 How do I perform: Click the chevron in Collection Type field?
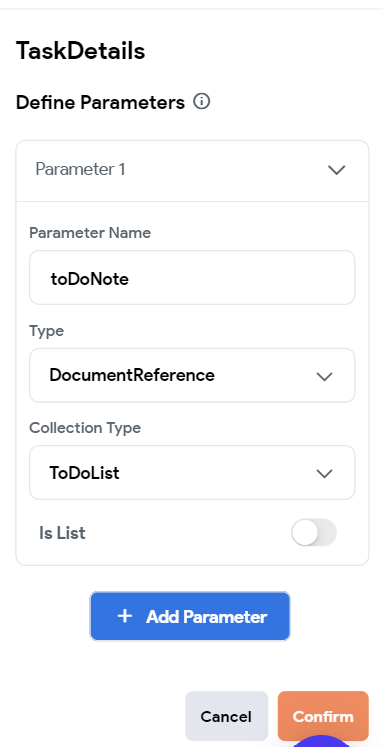(324, 474)
